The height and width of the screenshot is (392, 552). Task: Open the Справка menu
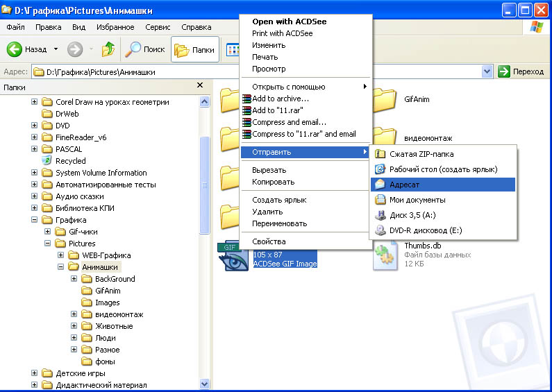[x=196, y=27]
